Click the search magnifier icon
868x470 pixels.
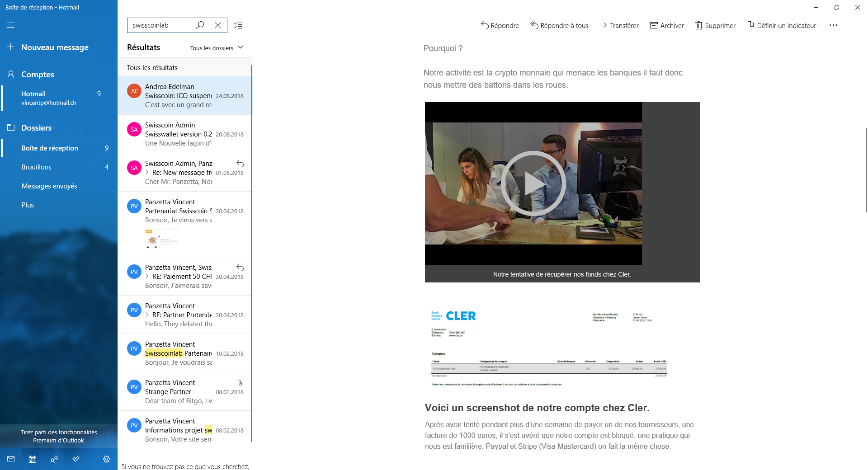200,25
